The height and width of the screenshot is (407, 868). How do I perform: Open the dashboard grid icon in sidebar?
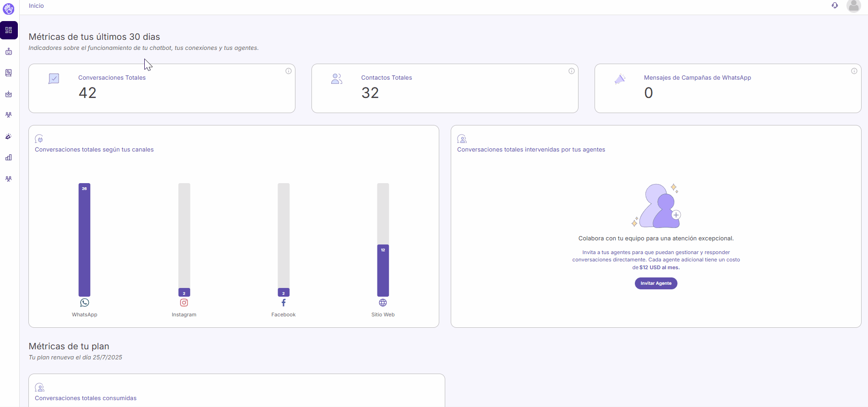(9, 30)
